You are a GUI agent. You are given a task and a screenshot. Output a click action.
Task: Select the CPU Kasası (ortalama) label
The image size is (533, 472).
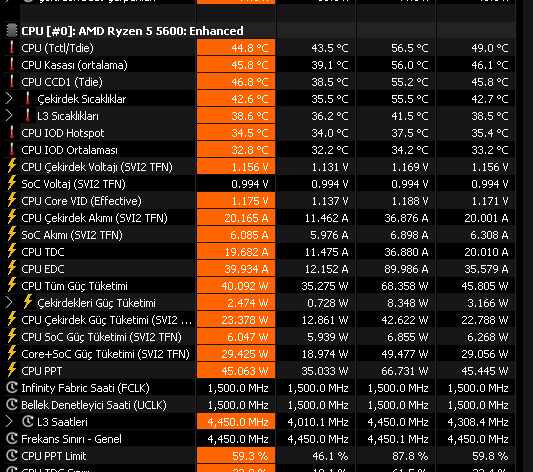(74, 65)
